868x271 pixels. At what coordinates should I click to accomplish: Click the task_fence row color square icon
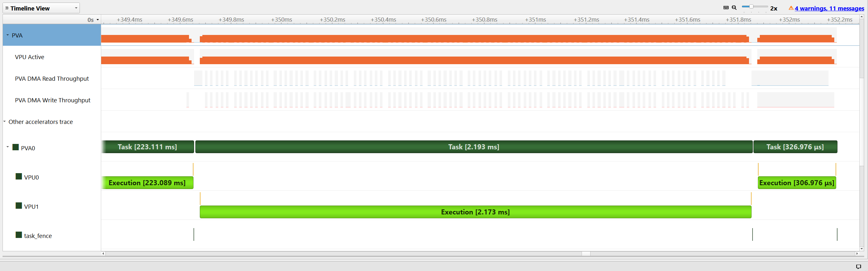[19, 235]
